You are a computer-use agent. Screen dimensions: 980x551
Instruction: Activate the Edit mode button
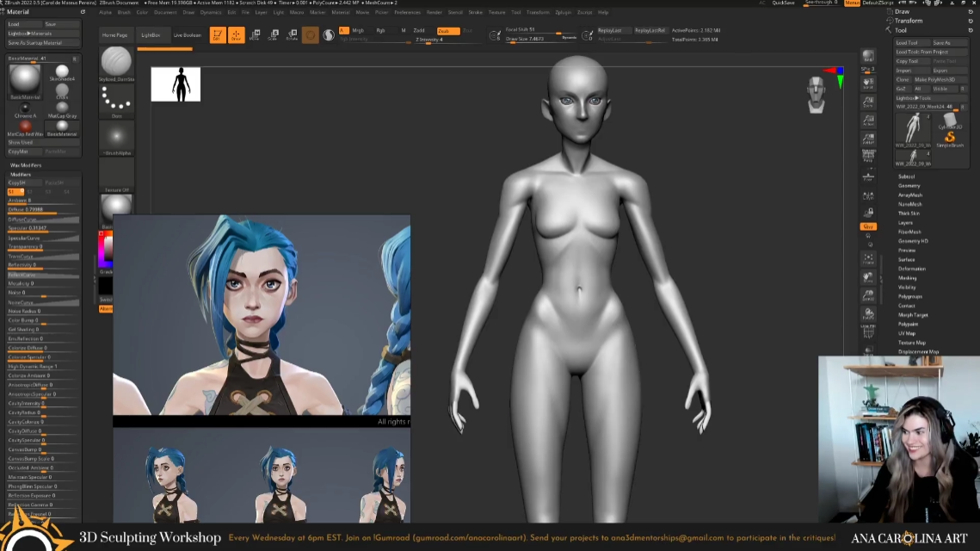point(217,35)
